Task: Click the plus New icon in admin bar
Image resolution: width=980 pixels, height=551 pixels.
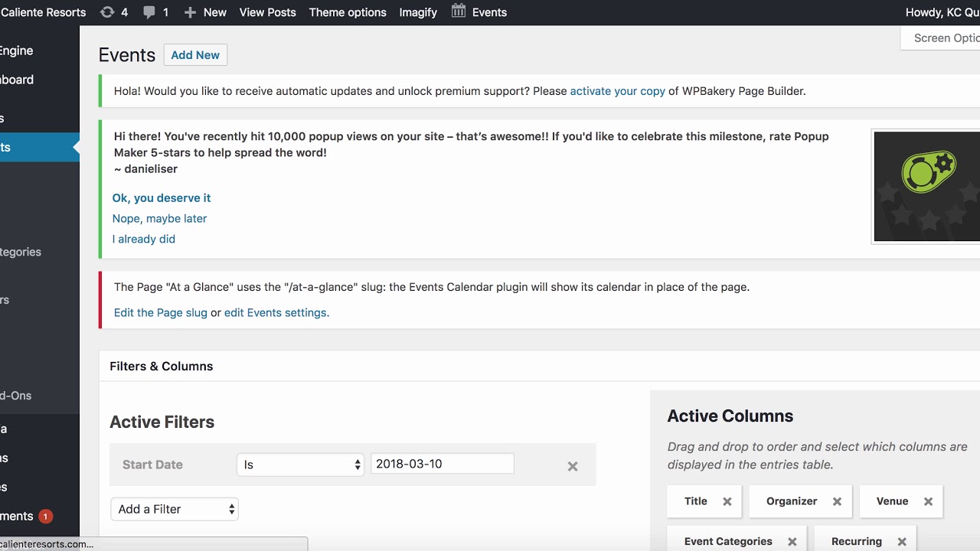Action: tap(191, 12)
